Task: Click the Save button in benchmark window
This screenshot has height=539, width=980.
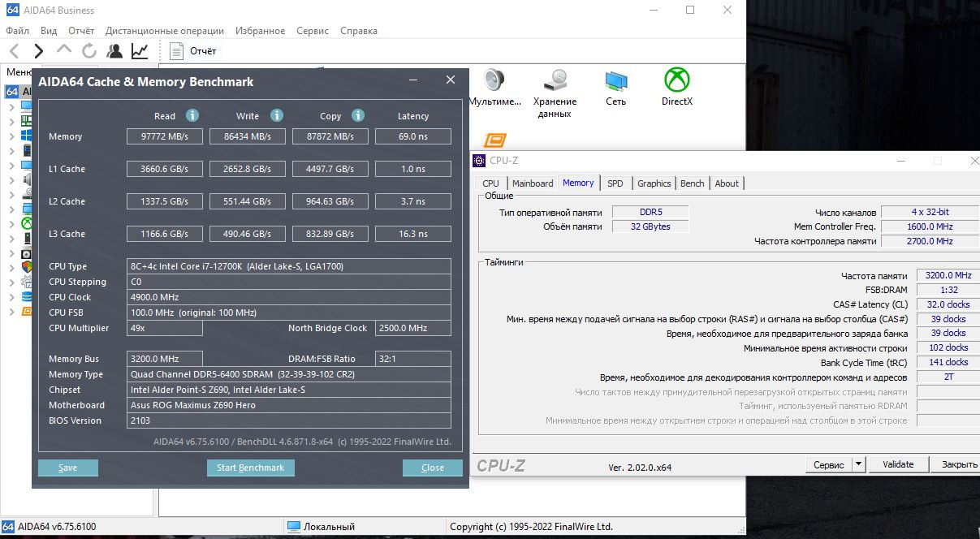Action: (x=68, y=468)
